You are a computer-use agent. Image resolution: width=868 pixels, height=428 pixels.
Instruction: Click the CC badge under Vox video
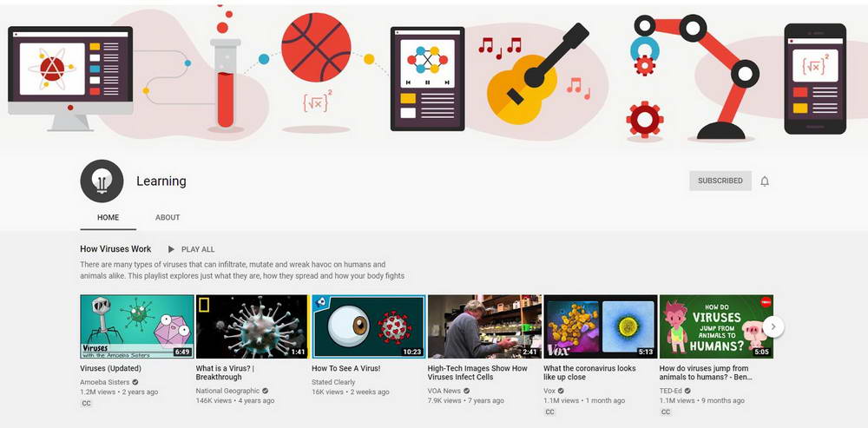click(549, 412)
